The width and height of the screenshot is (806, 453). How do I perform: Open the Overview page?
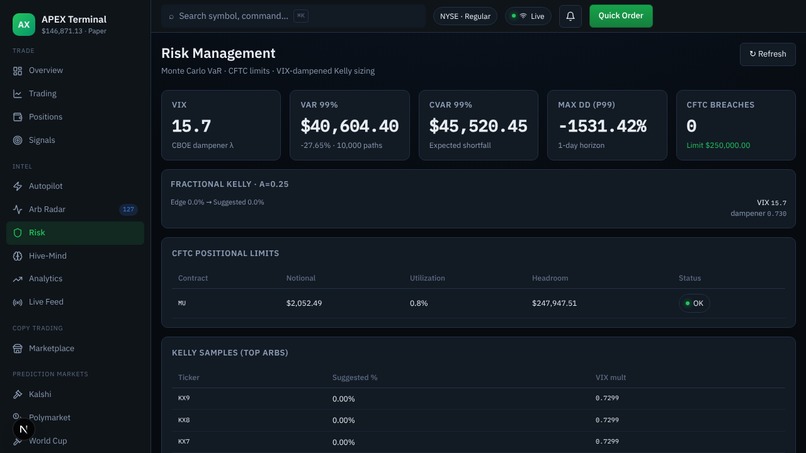point(75,70)
